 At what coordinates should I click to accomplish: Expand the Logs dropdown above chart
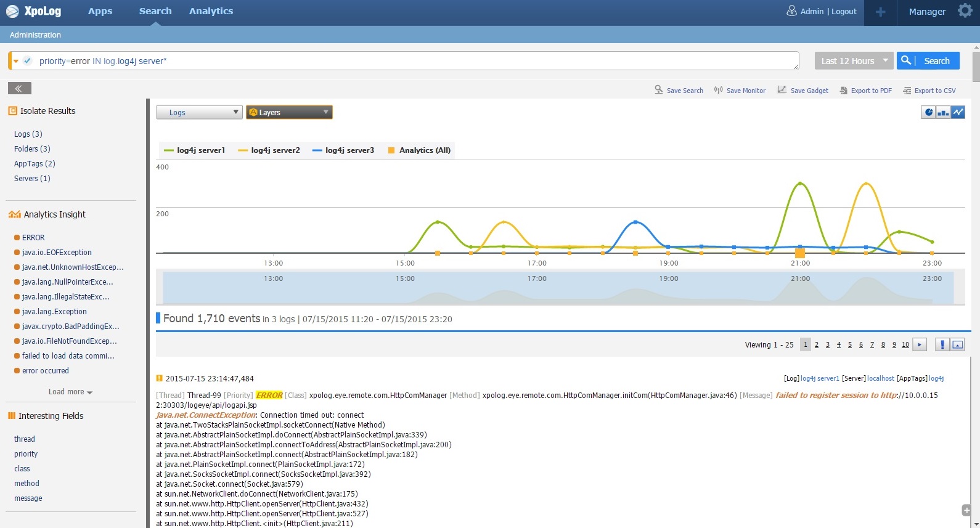point(198,112)
